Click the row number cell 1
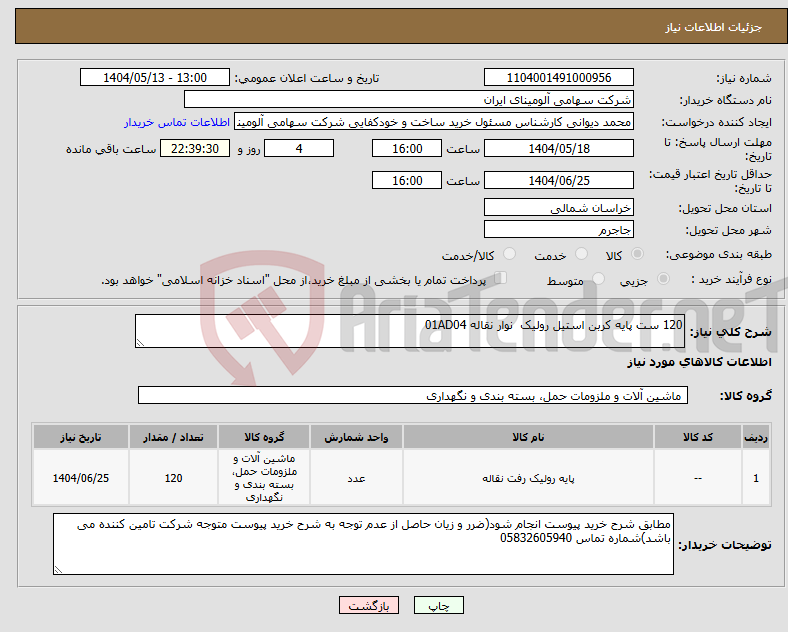788x632 pixels. [x=756, y=478]
